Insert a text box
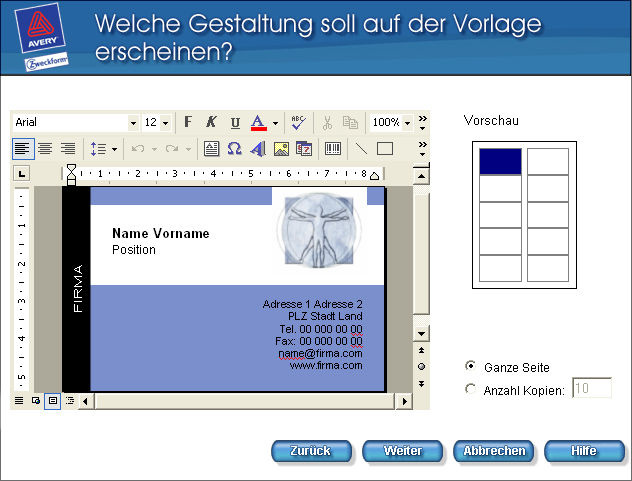Screen dimensions: 632x481 pos(211,149)
